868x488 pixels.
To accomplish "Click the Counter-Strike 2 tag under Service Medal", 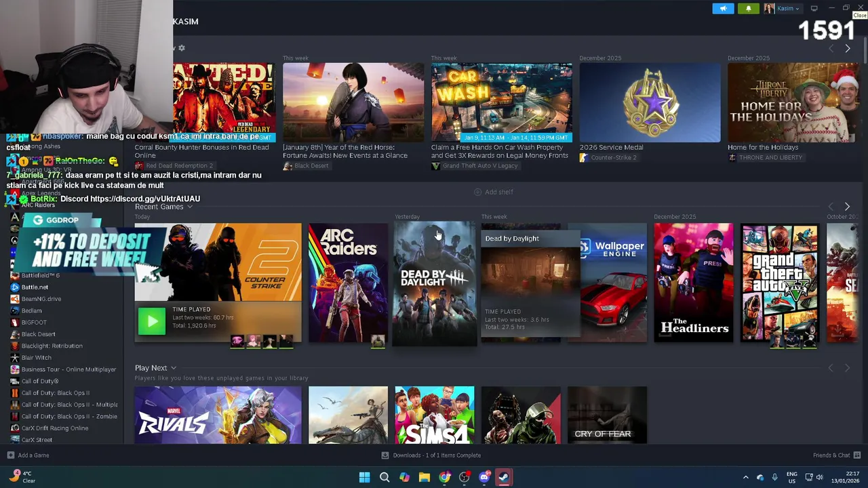I will pos(608,157).
